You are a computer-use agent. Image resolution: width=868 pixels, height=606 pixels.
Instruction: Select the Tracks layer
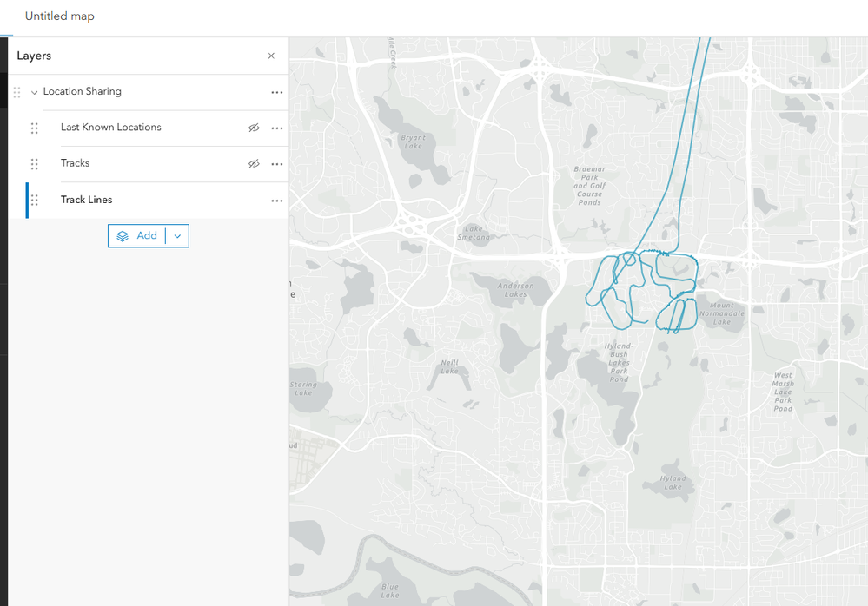[x=75, y=163]
